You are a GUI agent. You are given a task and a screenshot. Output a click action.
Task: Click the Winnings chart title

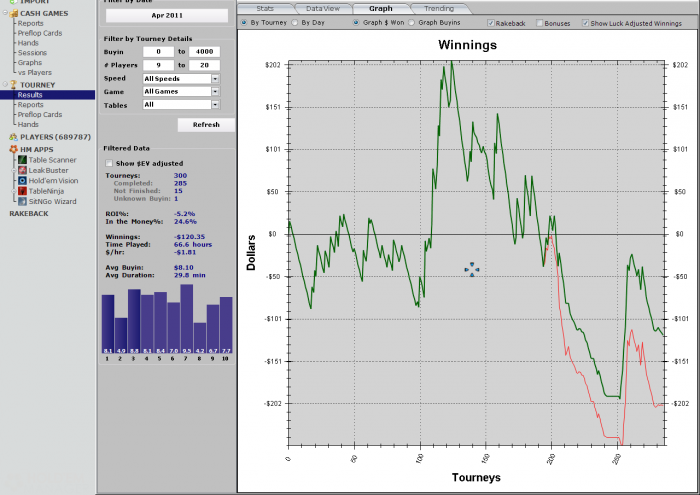pos(467,45)
